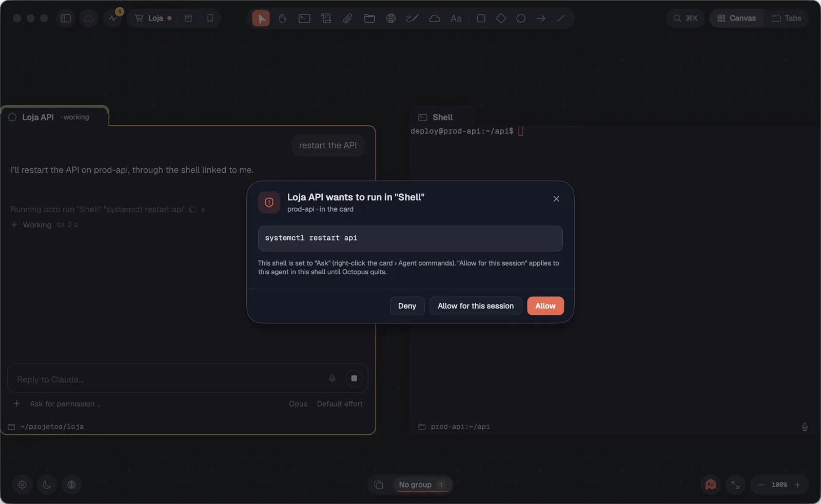Deny the systemctl restart command
This screenshot has height=504, width=821.
click(407, 306)
